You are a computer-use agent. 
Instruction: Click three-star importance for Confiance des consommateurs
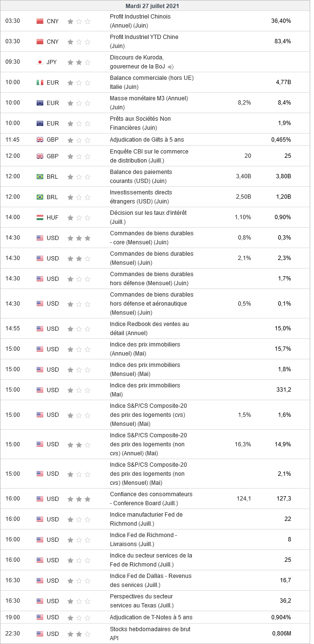point(79,499)
